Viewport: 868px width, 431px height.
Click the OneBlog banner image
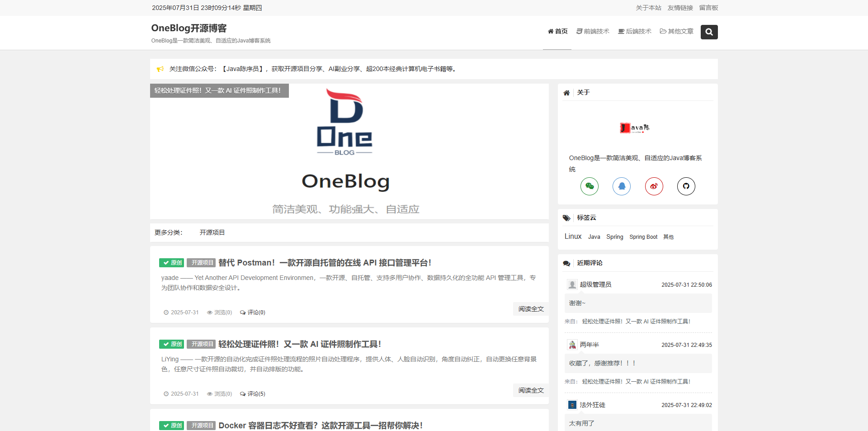(x=349, y=152)
